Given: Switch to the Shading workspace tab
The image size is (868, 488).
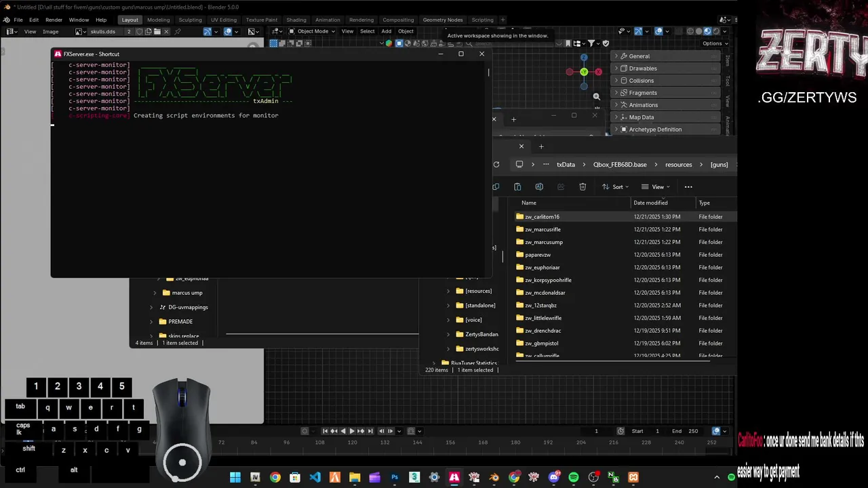Looking at the screenshot, I should click(x=296, y=20).
